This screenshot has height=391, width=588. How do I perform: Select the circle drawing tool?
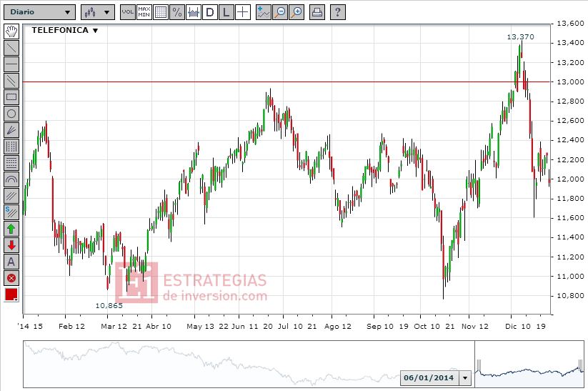[x=11, y=114]
